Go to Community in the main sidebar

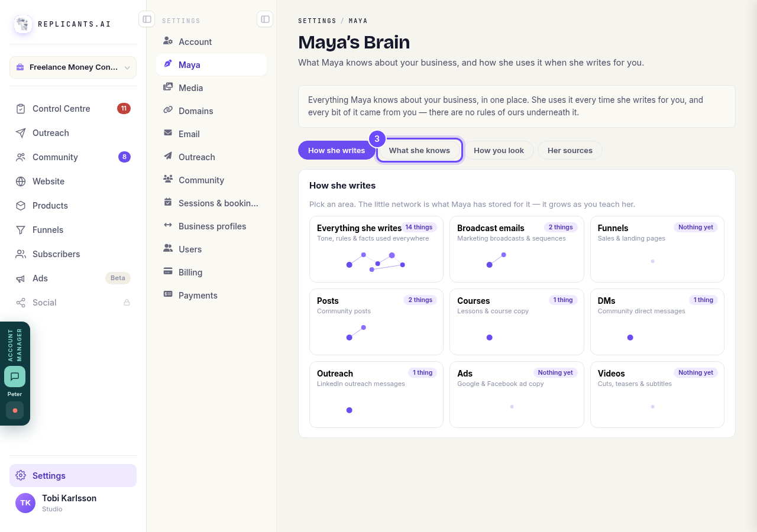[73, 157]
